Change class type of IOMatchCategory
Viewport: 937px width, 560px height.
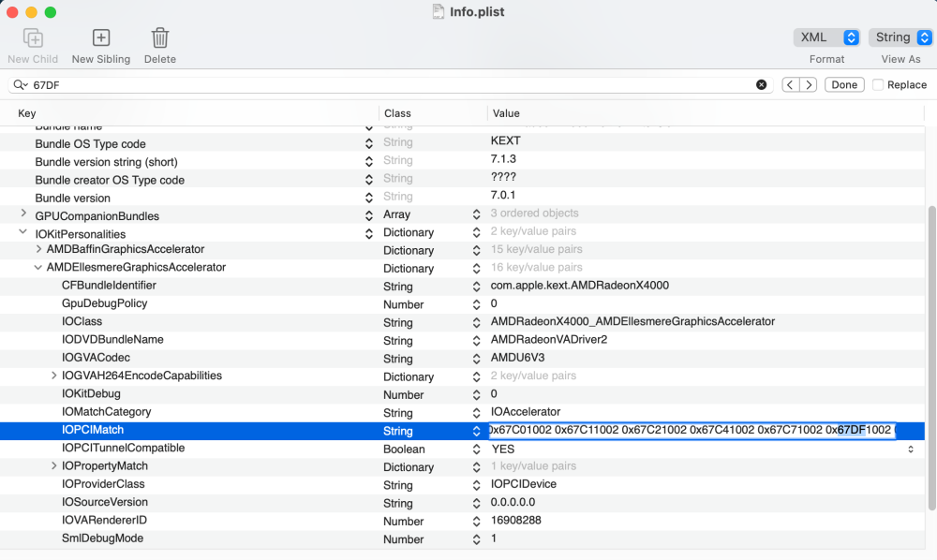pos(476,413)
